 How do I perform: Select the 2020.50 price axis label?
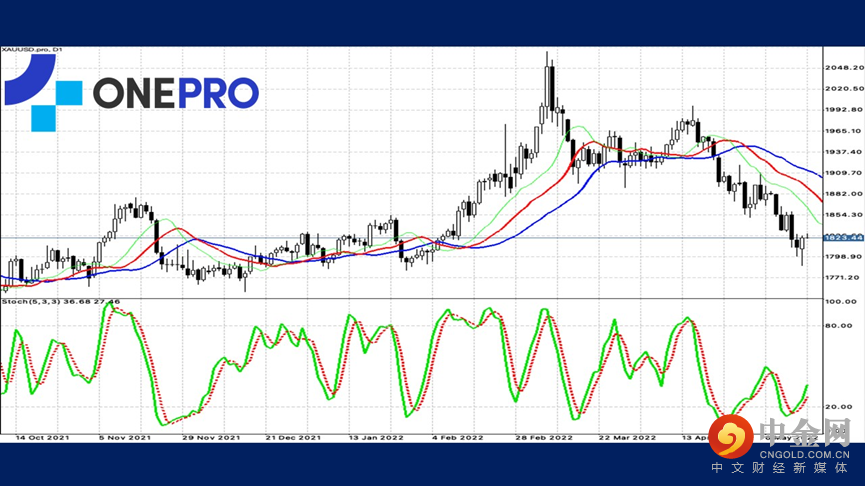(844, 88)
